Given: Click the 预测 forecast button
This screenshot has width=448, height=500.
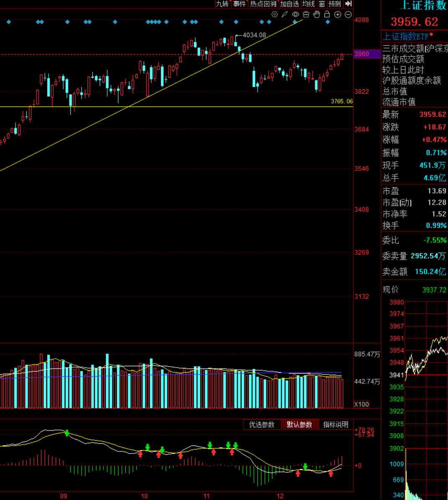Looking at the screenshot, I should point(334,4).
